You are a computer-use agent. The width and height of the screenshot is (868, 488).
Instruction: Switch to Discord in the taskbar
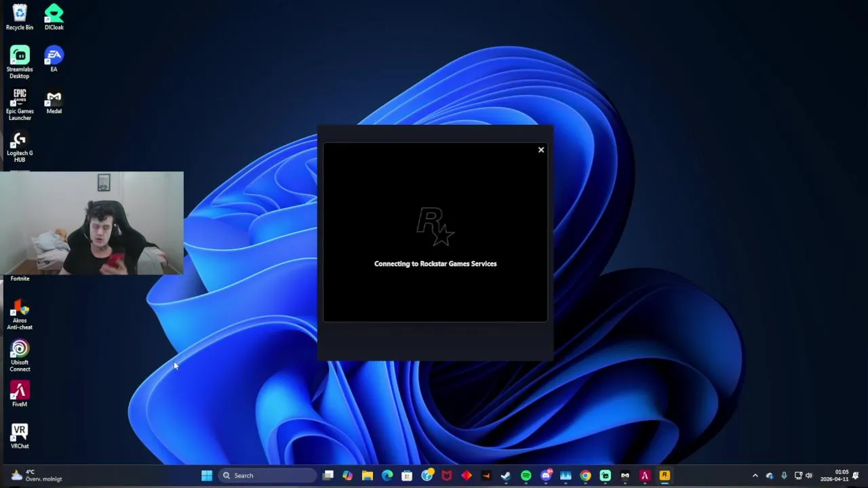coord(546,476)
